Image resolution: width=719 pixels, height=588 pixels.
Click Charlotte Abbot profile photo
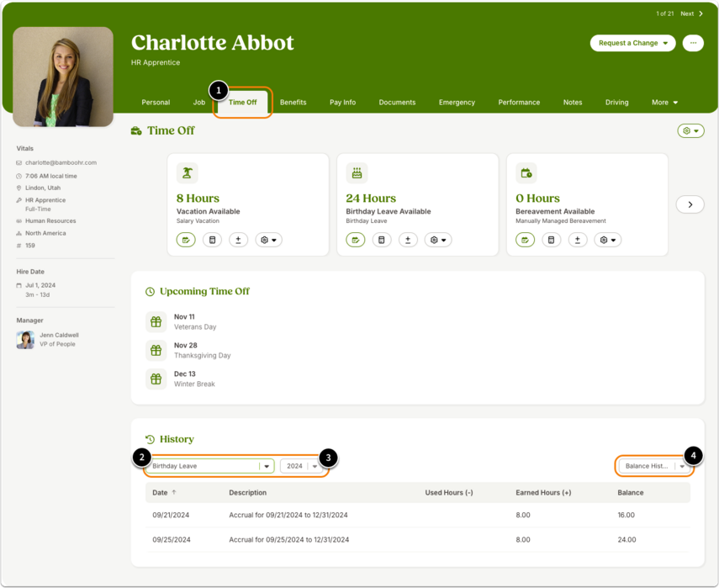pyautogui.click(x=63, y=77)
